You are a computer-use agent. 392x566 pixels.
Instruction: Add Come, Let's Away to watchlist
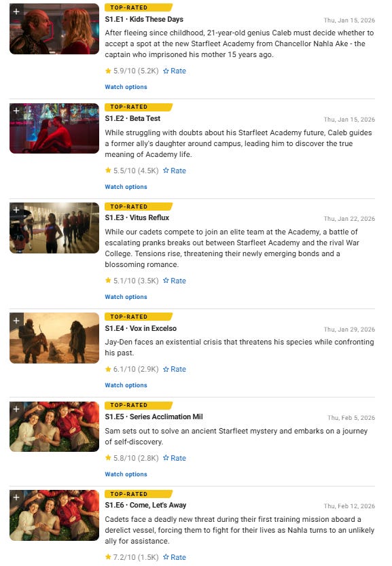[16, 497]
